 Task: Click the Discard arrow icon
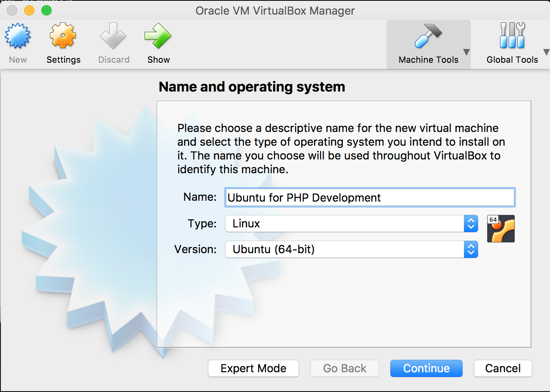click(x=114, y=36)
